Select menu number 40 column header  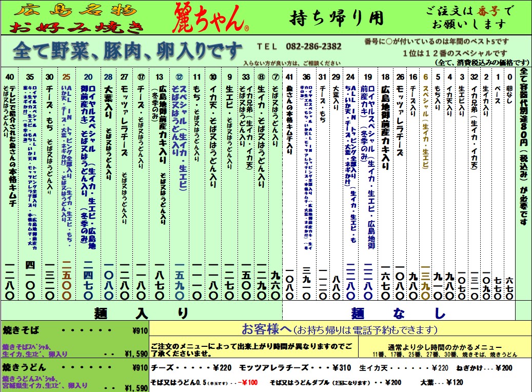coord(10,77)
